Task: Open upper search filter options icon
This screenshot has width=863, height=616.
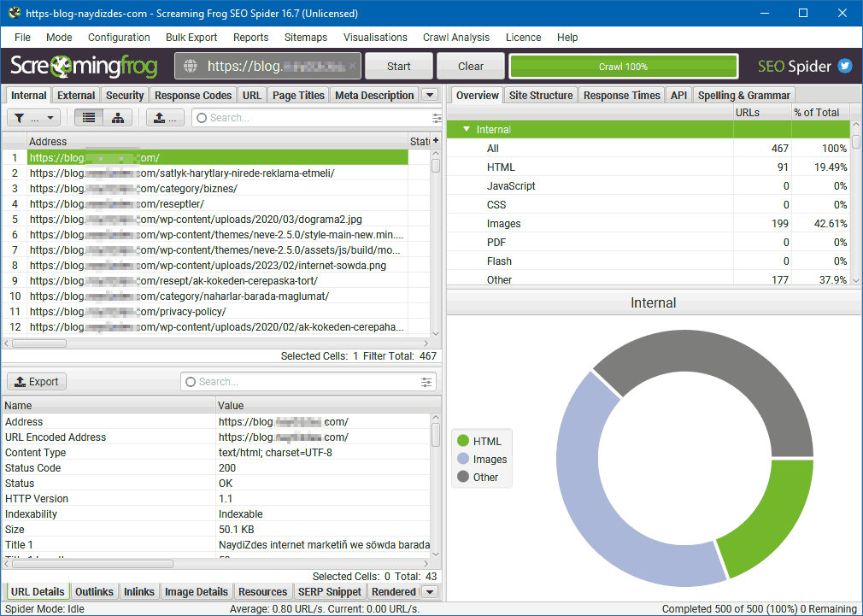Action: pyautogui.click(x=437, y=118)
